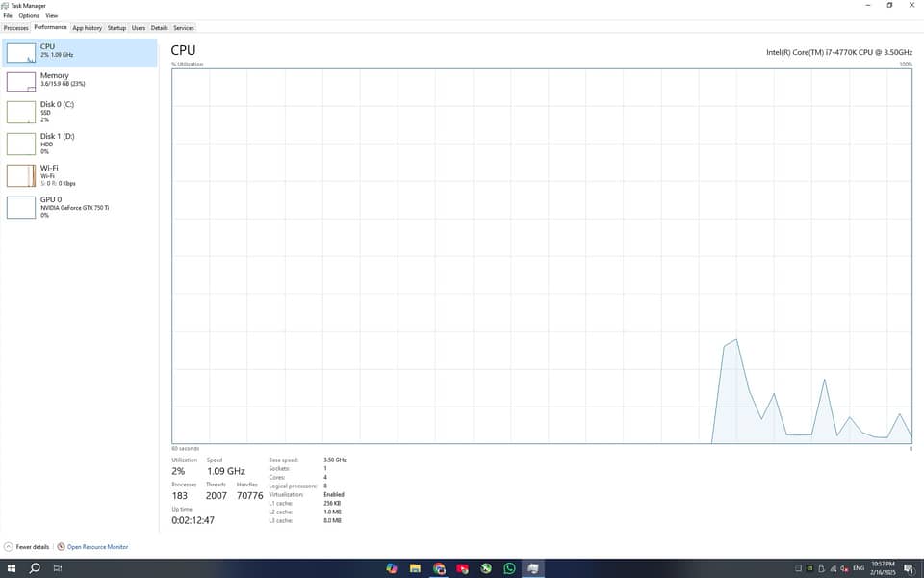
Task: Open the red app icon on taskbar
Action: click(x=463, y=568)
